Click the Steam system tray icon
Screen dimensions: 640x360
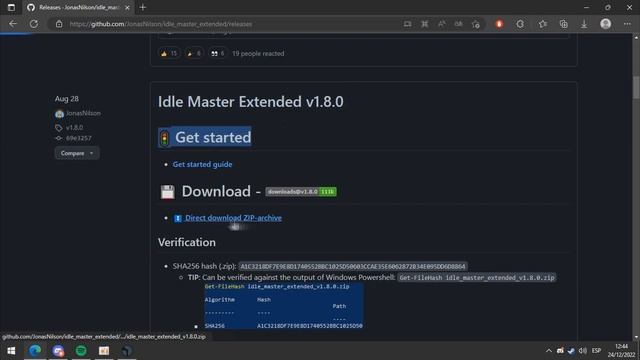point(571,351)
